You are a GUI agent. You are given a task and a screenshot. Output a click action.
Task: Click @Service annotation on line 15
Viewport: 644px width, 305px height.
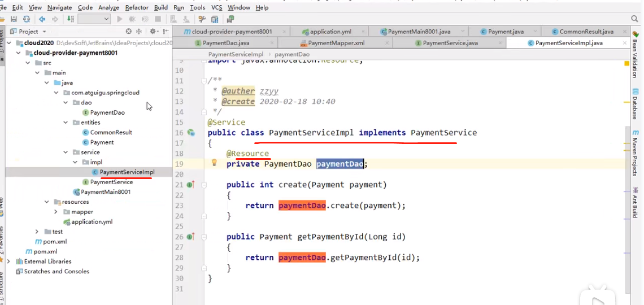click(x=227, y=123)
